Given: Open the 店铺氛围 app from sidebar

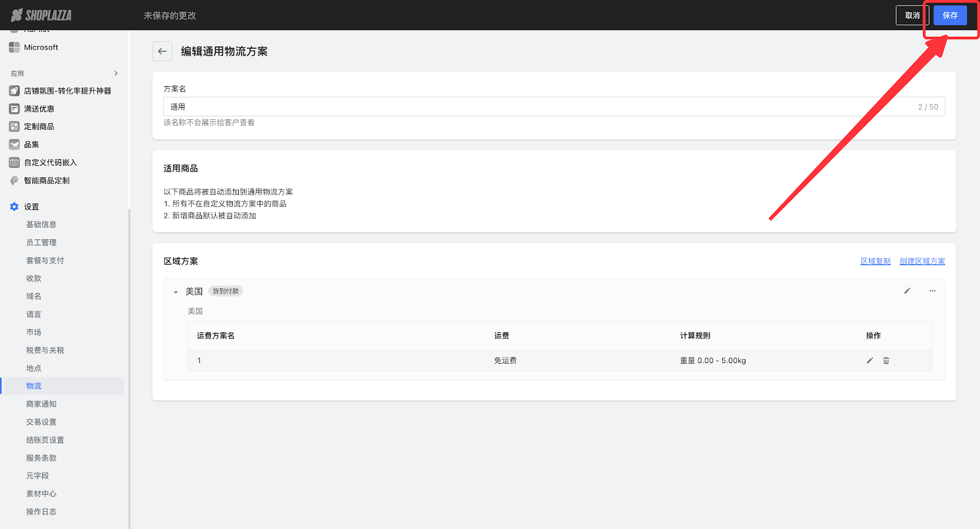Looking at the screenshot, I should tap(67, 91).
